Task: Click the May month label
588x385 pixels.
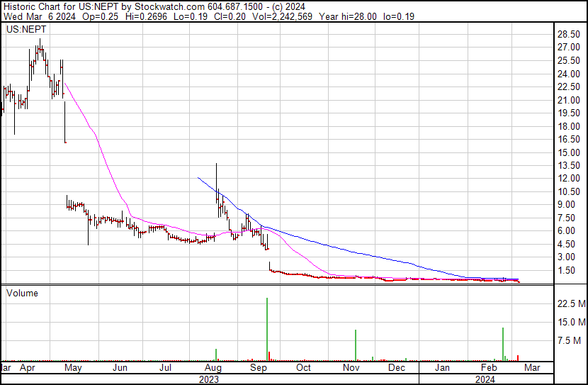Action: click(73, 368)
